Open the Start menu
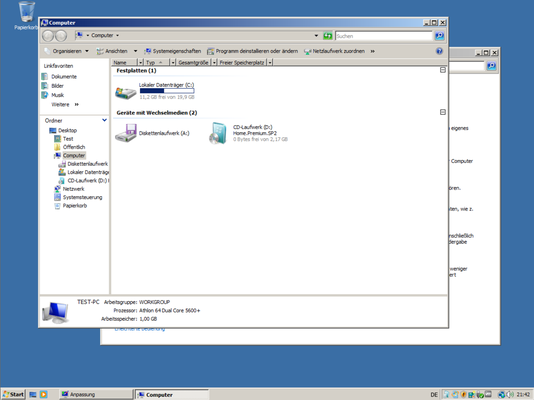 pos(13,394)
